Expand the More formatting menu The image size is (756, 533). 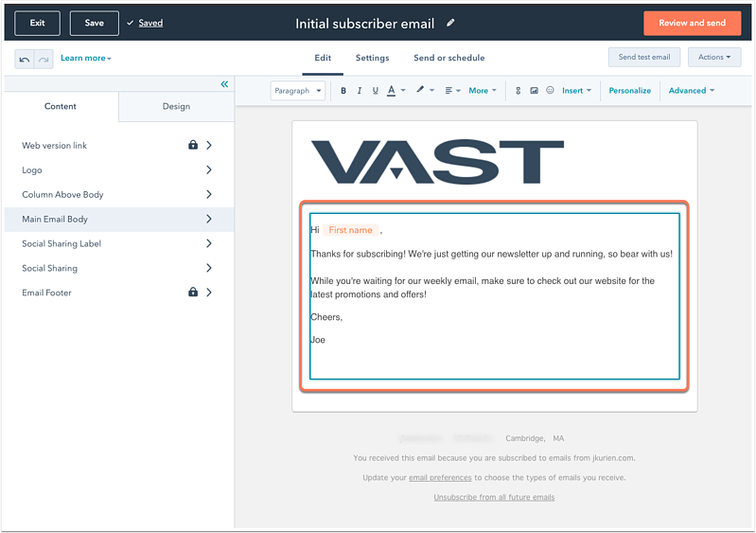pyautogui.click(x=483, y=91)
